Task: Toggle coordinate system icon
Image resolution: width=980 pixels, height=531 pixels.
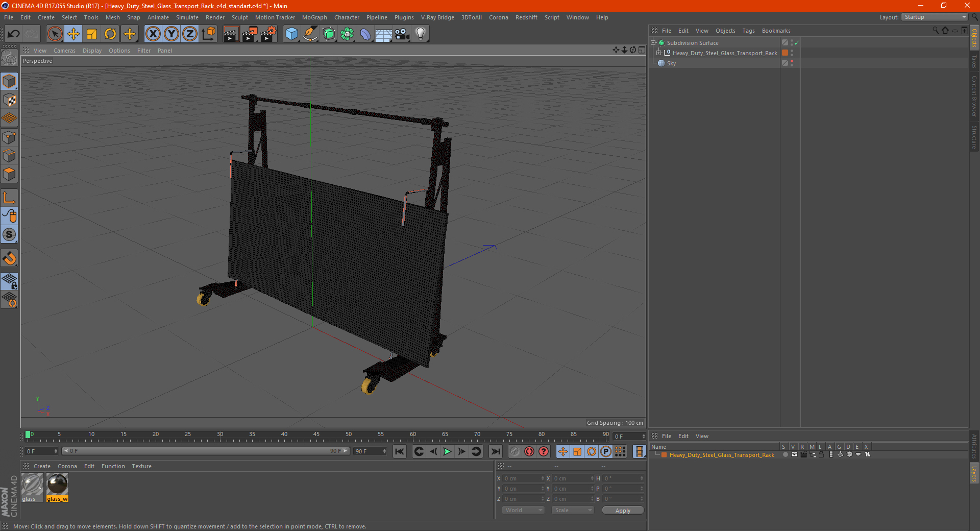Action: (x=209, y=34)
